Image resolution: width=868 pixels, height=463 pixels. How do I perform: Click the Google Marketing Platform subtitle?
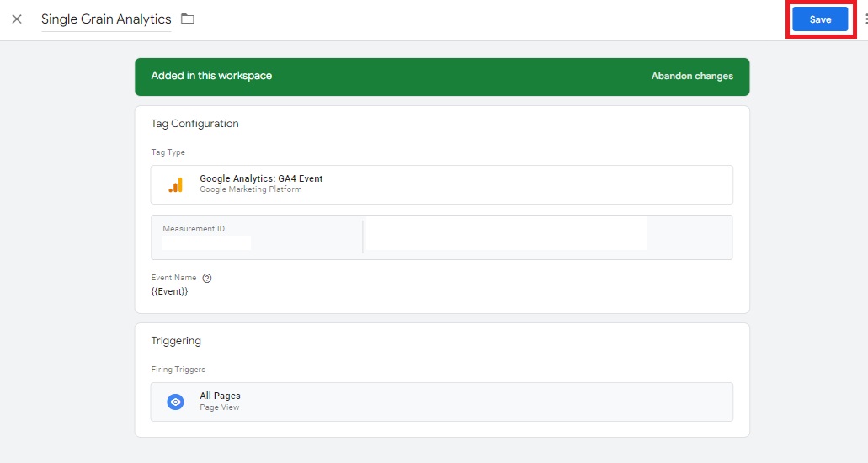[x=250, y=189]
